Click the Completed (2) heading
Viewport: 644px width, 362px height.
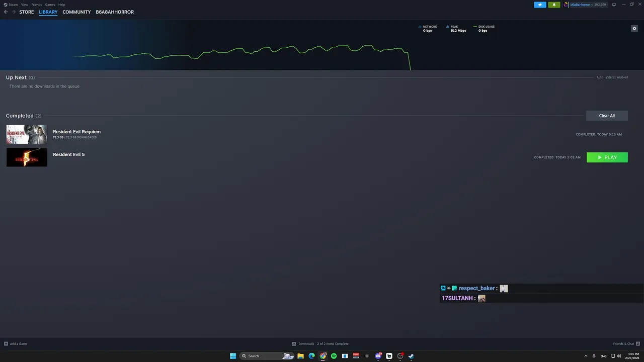click(24, 116)
